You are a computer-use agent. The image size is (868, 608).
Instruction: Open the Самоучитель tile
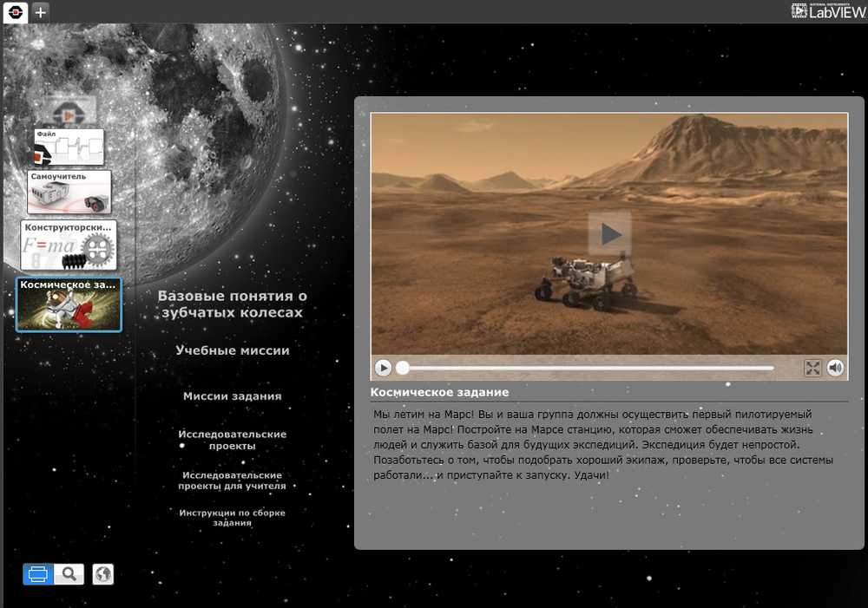[x=69, y=192]
